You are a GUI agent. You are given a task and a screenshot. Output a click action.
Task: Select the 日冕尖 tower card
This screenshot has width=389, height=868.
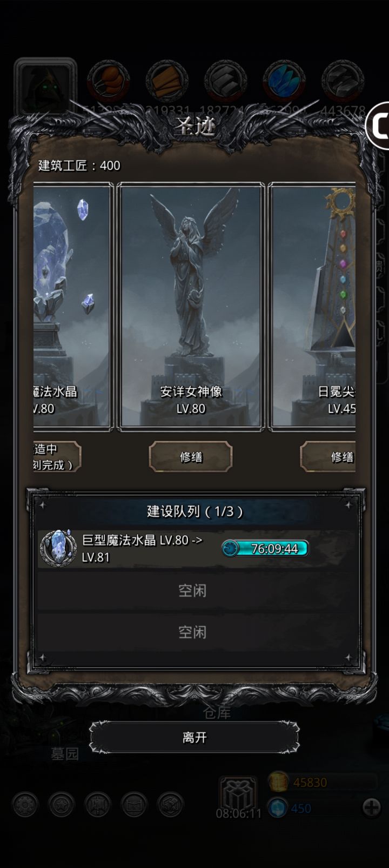tap(312, 307)
